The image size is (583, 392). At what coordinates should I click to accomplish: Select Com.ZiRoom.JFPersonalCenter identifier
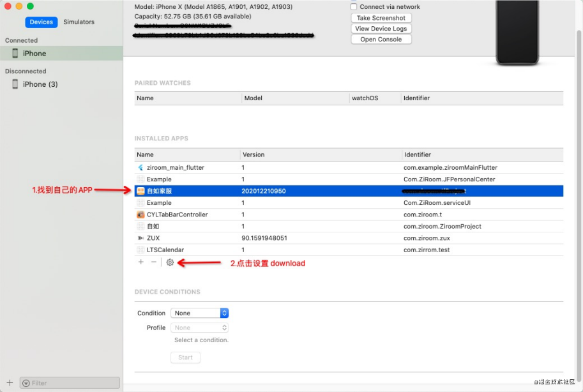pos(449,179)
